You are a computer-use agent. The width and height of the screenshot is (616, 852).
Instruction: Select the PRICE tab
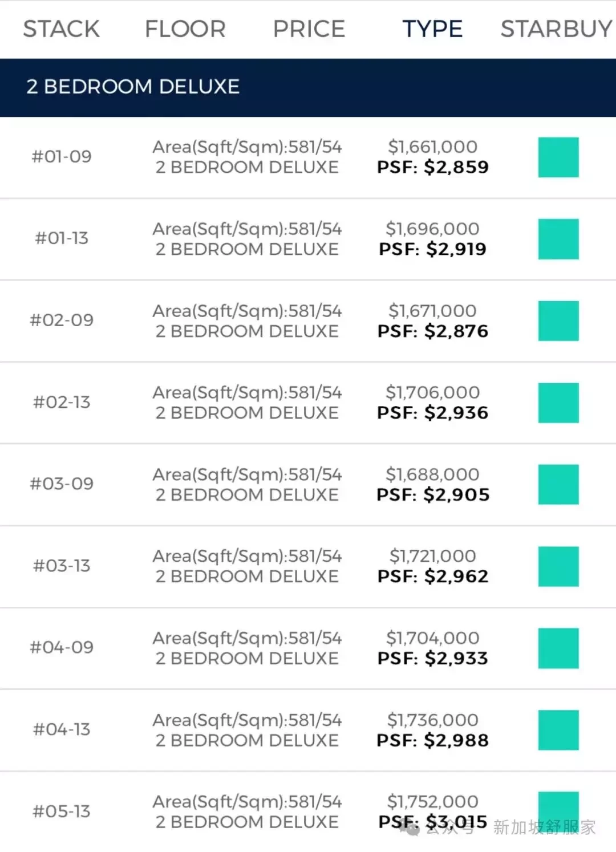(309, 29)
